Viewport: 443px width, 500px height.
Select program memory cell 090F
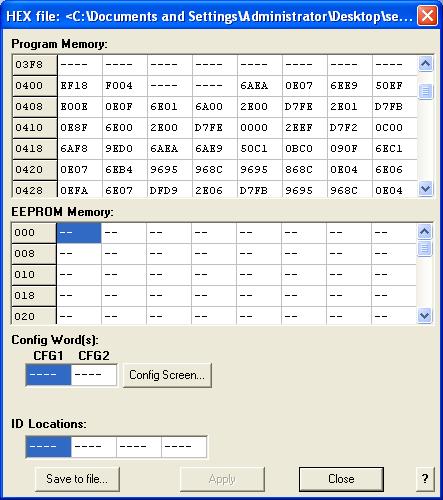(350, 149)
